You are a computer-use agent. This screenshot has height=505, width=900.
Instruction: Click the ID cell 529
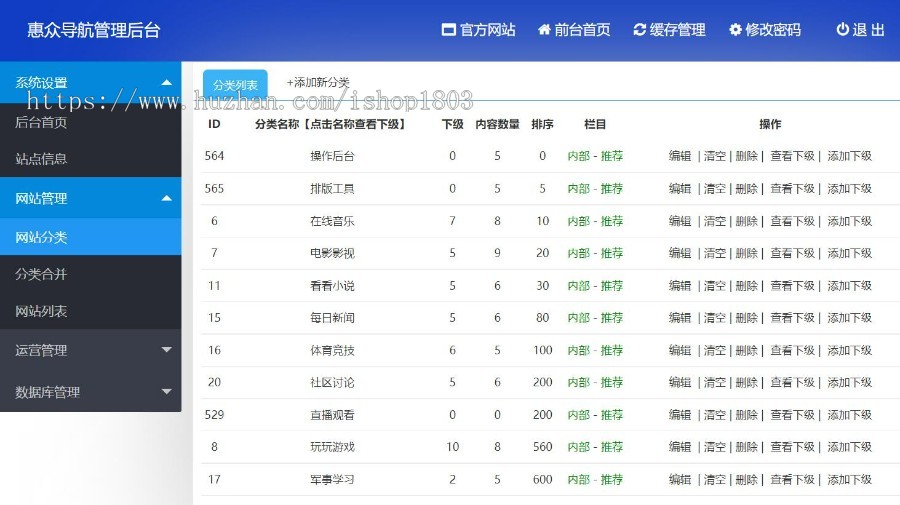(214, 415)
